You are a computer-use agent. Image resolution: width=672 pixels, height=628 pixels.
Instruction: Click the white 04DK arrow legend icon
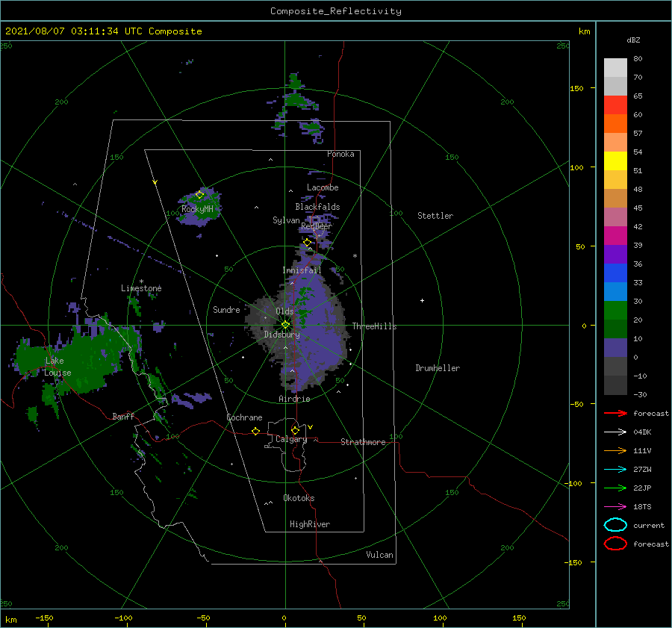[x=615, y=432]
